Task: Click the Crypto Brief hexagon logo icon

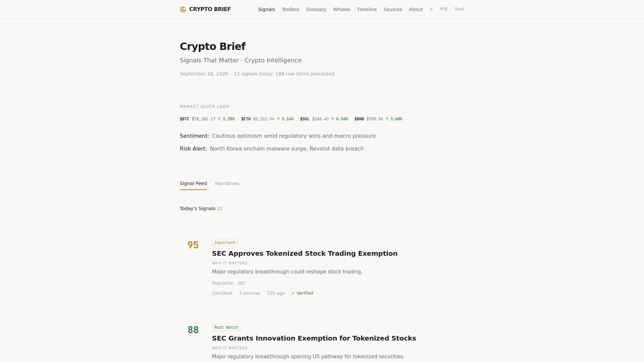Action: [183, 9]
